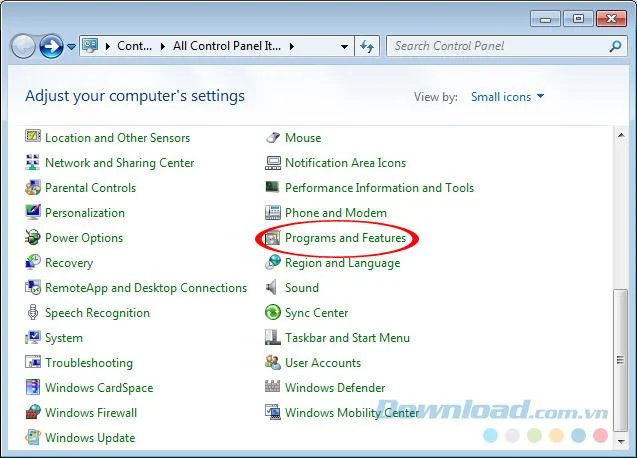Open the Windows Defender link
The image size is (637, 458).
point(335,388)
